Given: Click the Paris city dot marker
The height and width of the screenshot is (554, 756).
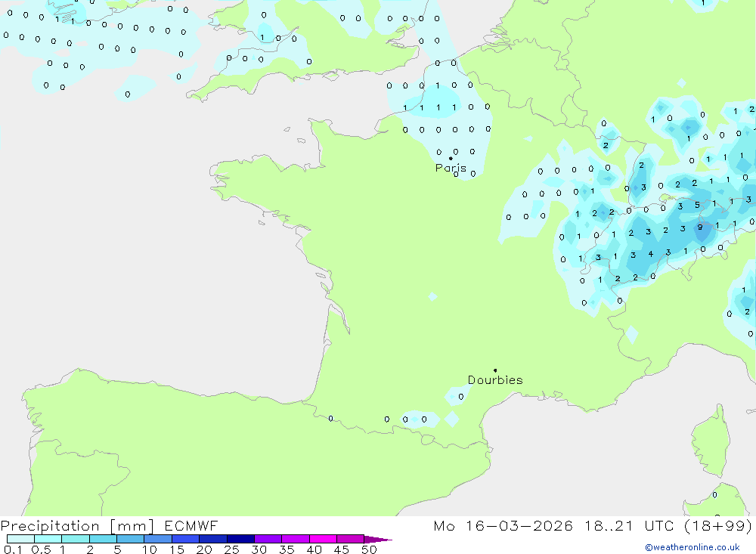Looking at the screenshot, I should [451, 158].
